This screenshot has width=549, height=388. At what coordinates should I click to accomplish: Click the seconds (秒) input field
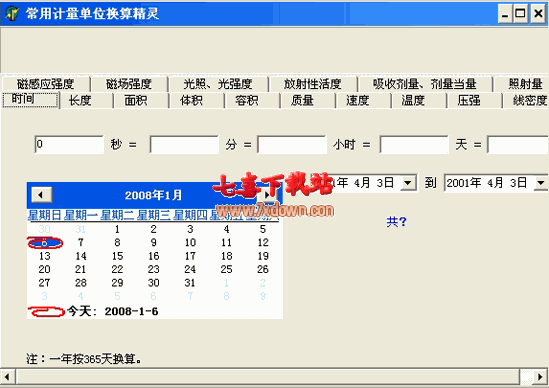pos(69,144)
